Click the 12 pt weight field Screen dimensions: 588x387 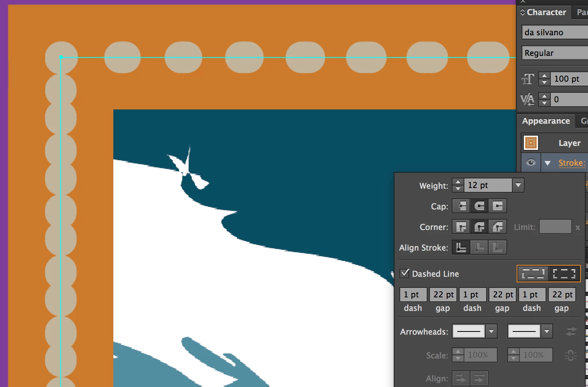coord(488,185)
